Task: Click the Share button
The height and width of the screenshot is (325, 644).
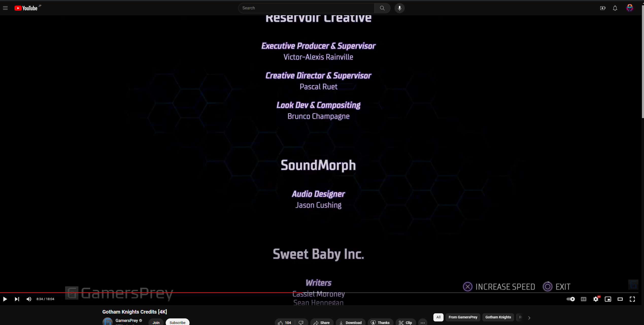Action: [x=322, y=322]
